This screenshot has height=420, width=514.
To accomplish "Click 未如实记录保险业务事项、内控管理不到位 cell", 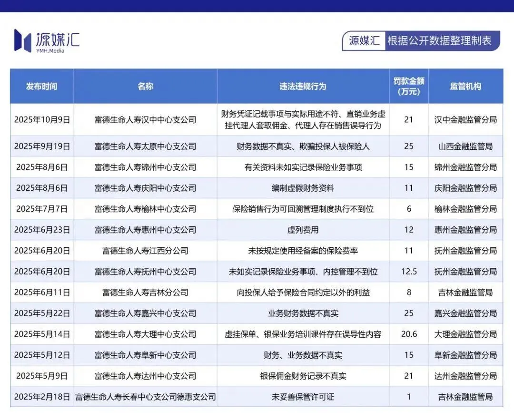I will pyautogui.click(x=303, y=272).
